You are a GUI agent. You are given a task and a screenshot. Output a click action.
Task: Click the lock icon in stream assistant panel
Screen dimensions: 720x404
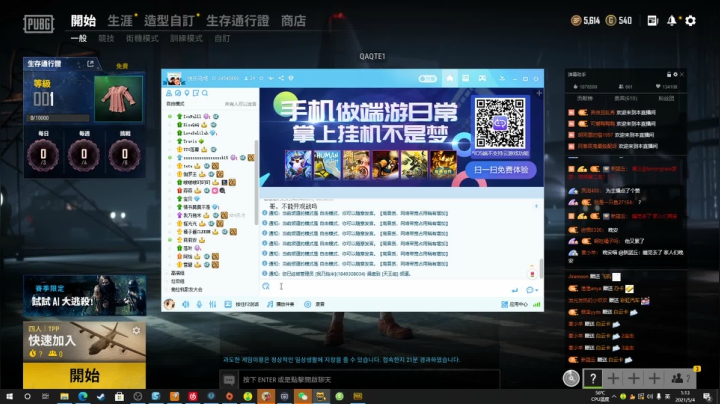coord(669,74)
